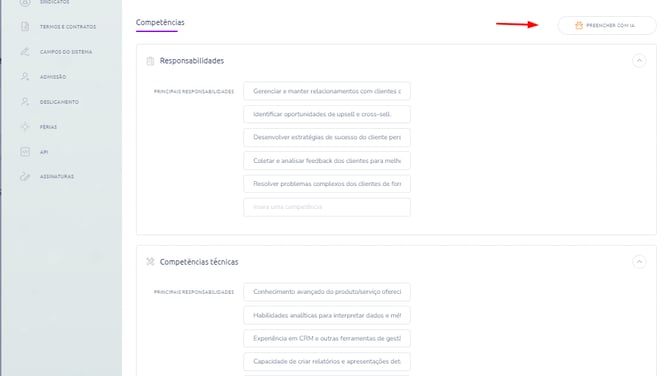Screen dimensions: 670x376
Task: Click the Campos do Sistema pencil icon
Action: click(x=25, y=52)
